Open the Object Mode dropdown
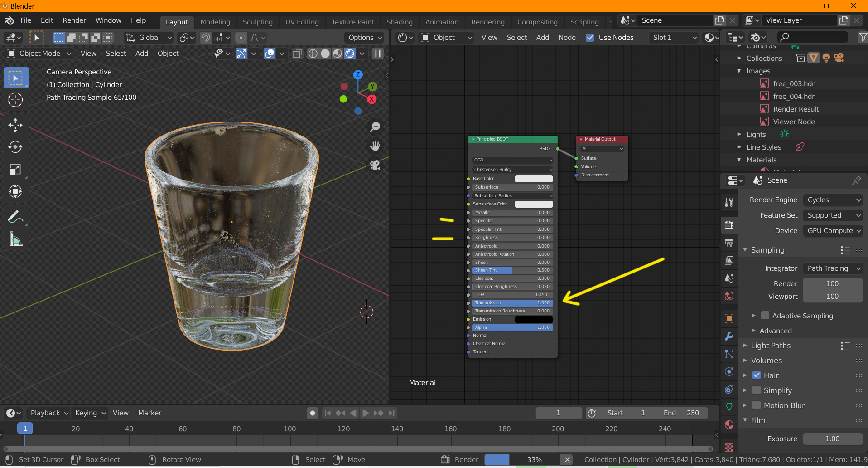This screenshot has height=468, width=868. point(40,54)
